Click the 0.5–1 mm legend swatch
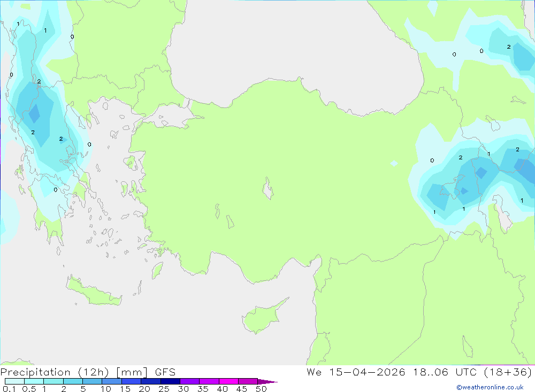This screenshot has height=392, width=535. coord(34,381)
